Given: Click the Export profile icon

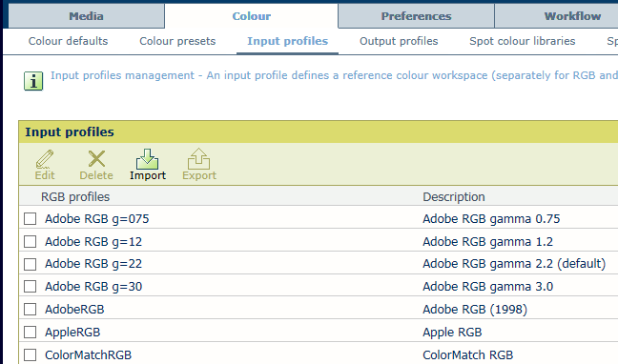Looking at the screenshot, I should (199, 159).
